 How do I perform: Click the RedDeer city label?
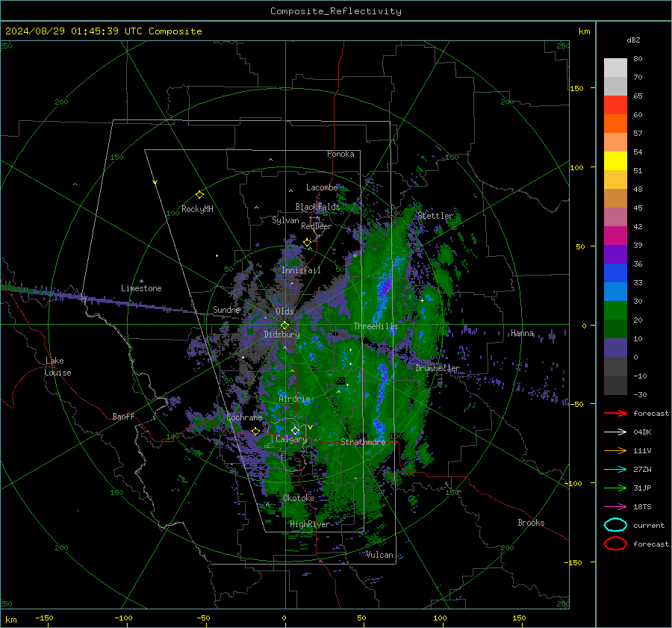[317, 226]
